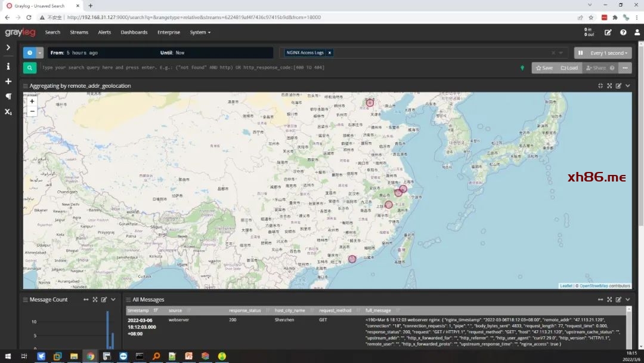Remove the NGINX Access Logs stream filter
Image resolution: width=644 pixels, height=363 pixels.
(330, 53)
